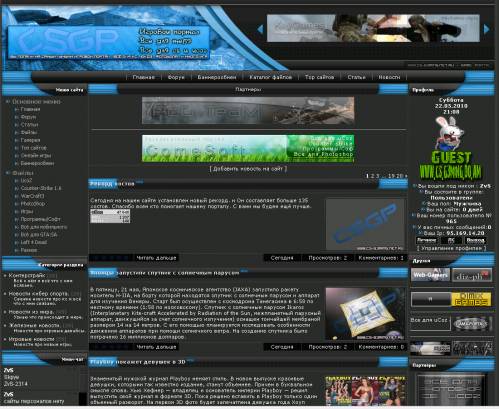This screenshot has height=409, width=499.
Task: Open the yellow DIMIX GAMES friend banner
Action: tap(471, 299)
